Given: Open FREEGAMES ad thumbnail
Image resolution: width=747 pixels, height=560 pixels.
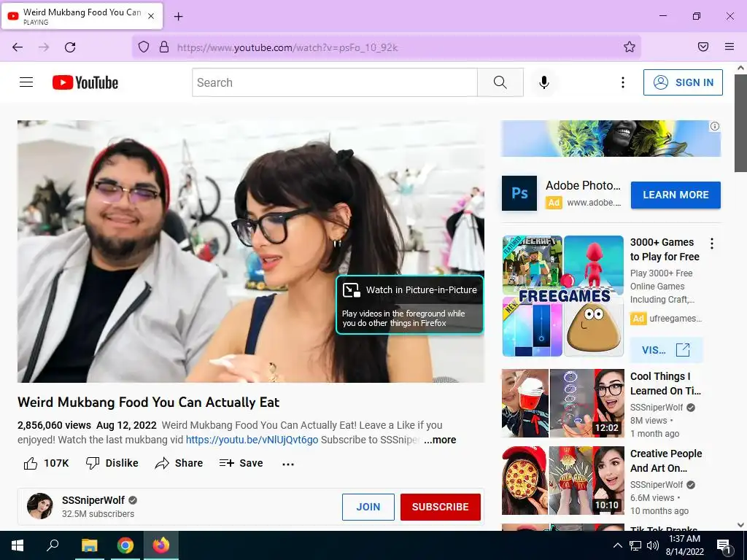Looking at the screenshot, I should tap(563, 296).
